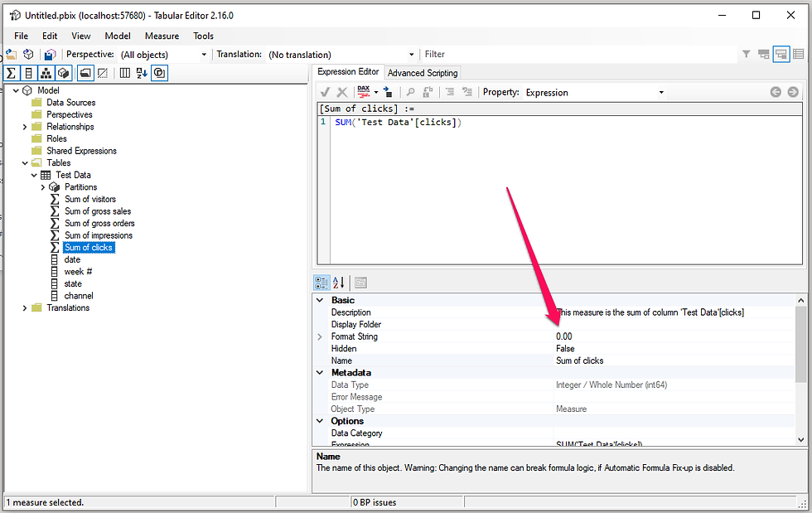Image resolution: width=812 pixels, height=513 pixels.
Task: Click the Open model file icon
Action: click(11, 55)
